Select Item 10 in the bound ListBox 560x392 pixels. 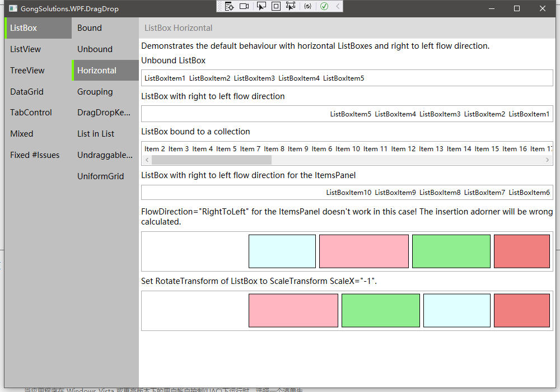coord(348,149)
